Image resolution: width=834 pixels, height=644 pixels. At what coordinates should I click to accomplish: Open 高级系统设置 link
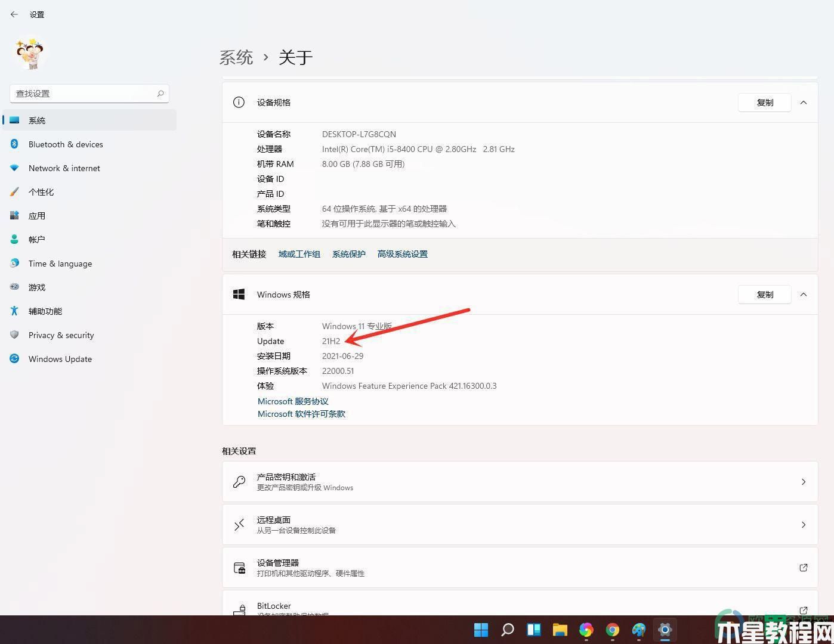tap(403, 254)
